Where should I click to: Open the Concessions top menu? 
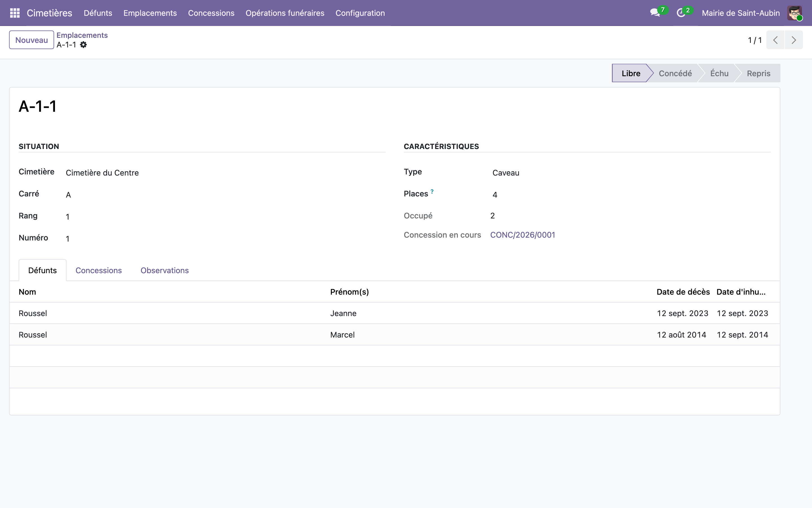point(211,13)
